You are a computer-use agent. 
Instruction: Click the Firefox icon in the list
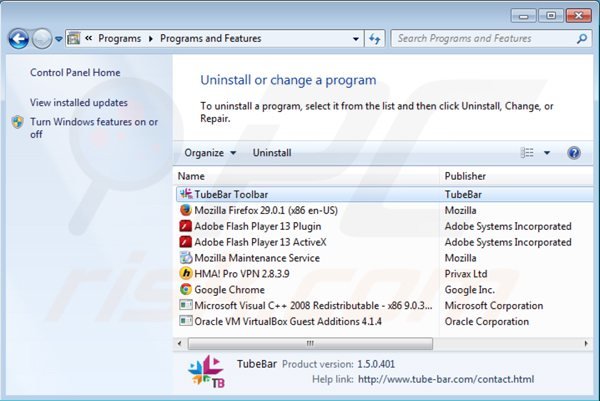tap(186, 210)
